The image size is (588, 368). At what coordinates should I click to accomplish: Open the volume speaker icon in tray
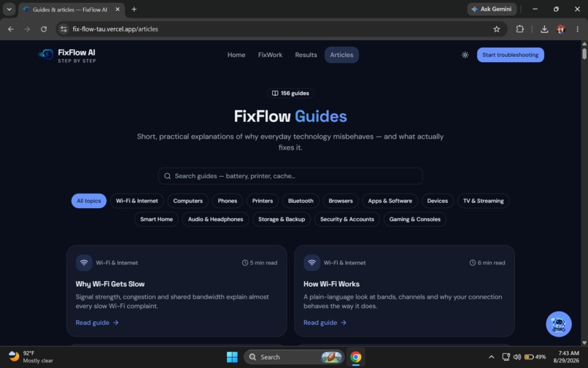[x=517, y=357]
